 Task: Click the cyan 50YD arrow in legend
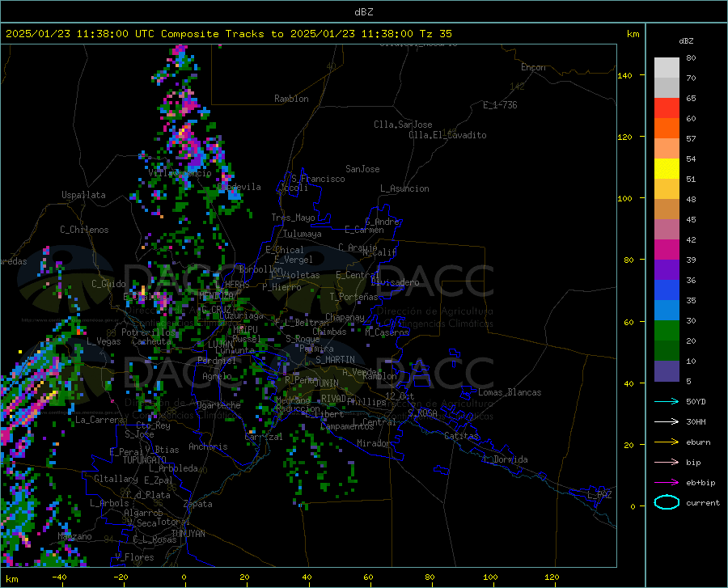(x=667, y=401)
